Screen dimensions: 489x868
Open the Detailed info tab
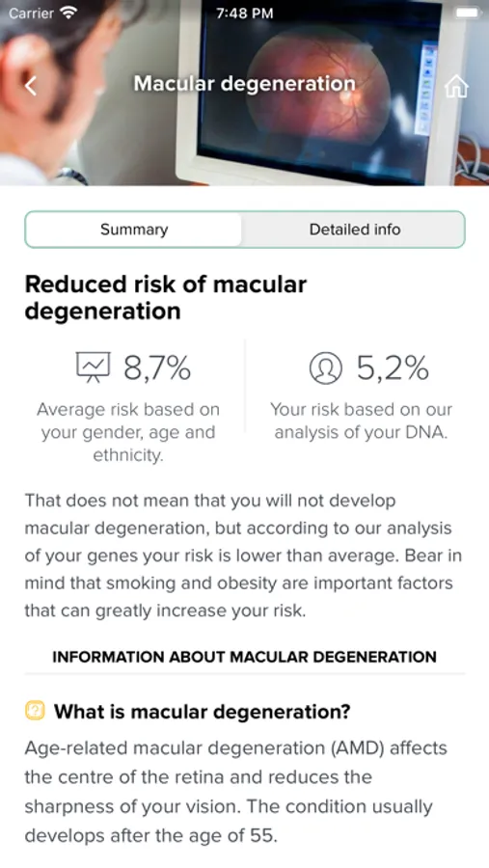click(x=354, y=230)
